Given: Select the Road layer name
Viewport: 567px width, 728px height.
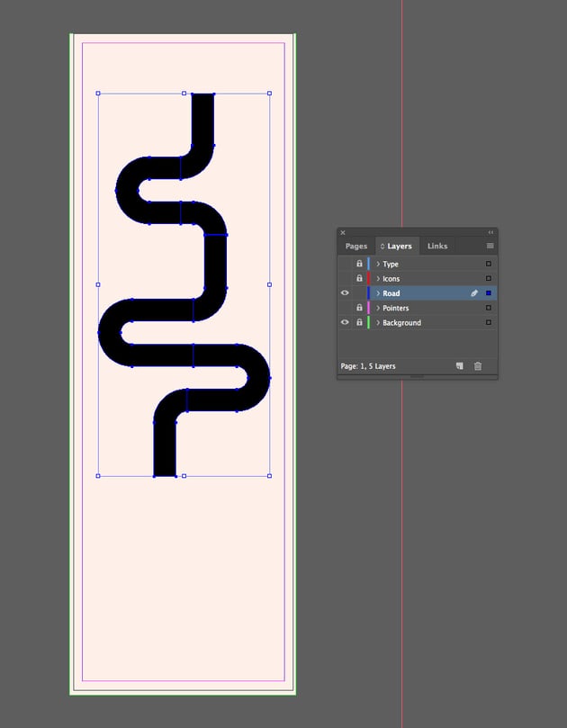Looking at the screenshot, I should point(391,293).
